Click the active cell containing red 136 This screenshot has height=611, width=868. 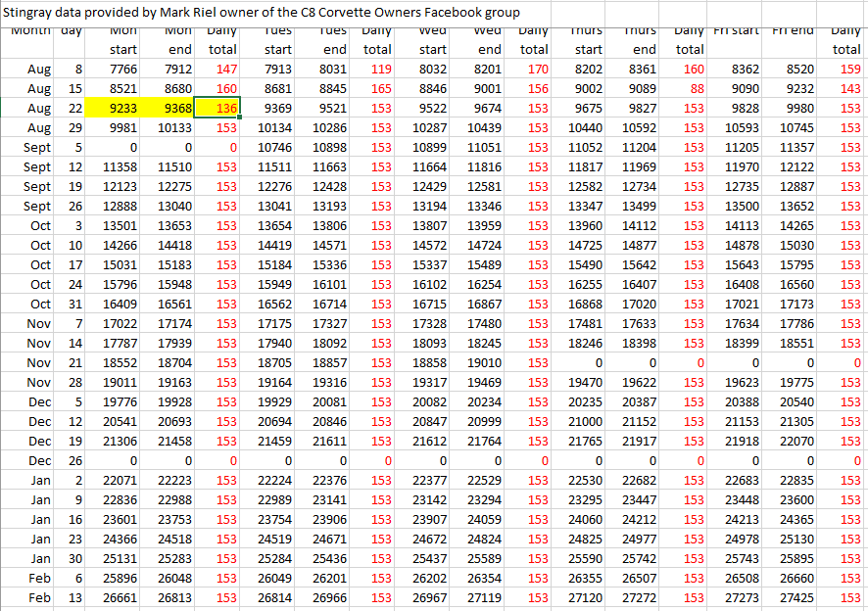coord(223,108)
